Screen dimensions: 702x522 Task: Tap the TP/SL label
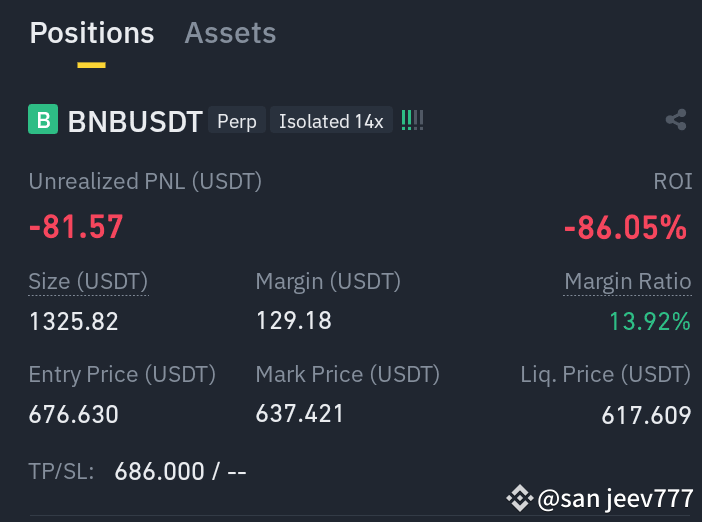[61, 471]
